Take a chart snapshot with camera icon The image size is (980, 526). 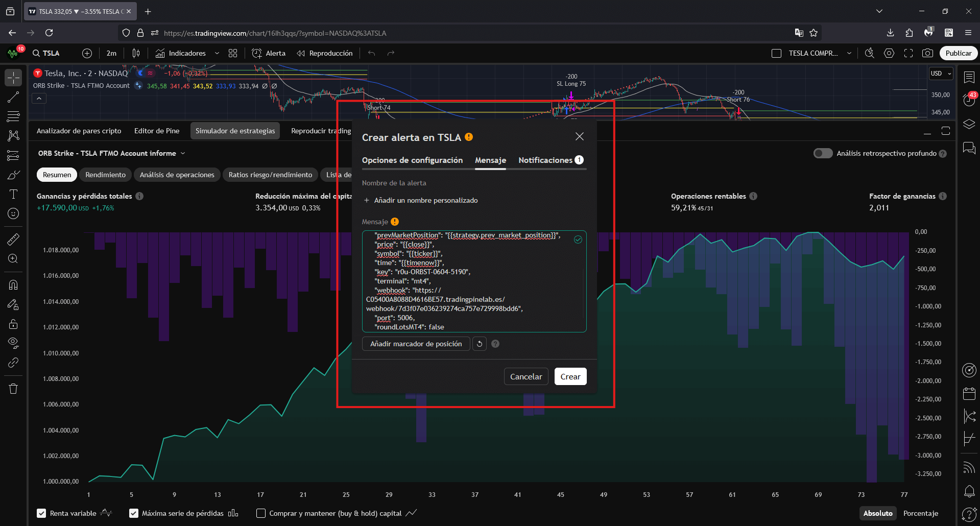coord(928,53)
